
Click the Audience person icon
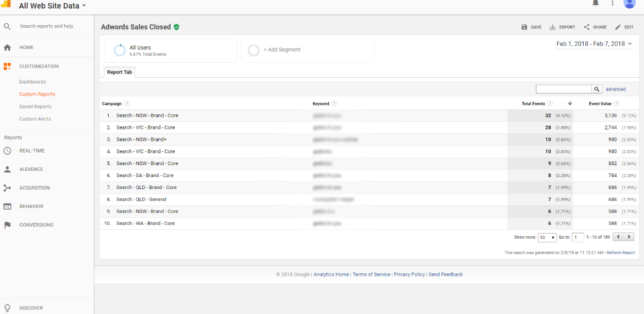click(x=7, y=170)
